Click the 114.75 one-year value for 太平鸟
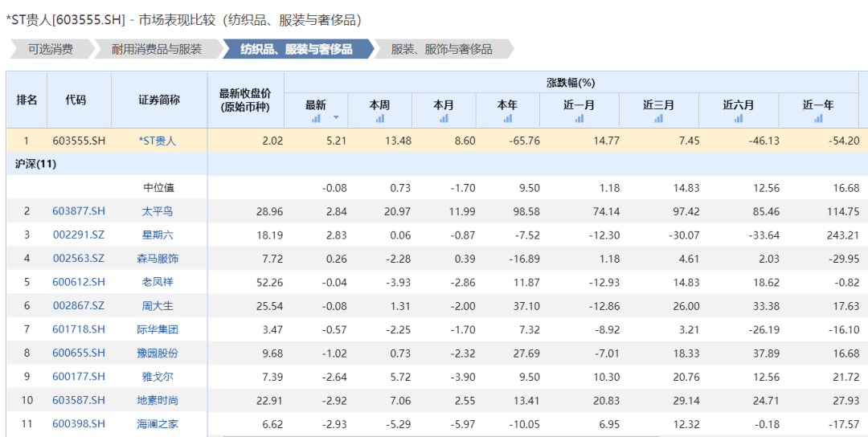The height and width of the screenshot is (437, 868). tap(844, 211)
